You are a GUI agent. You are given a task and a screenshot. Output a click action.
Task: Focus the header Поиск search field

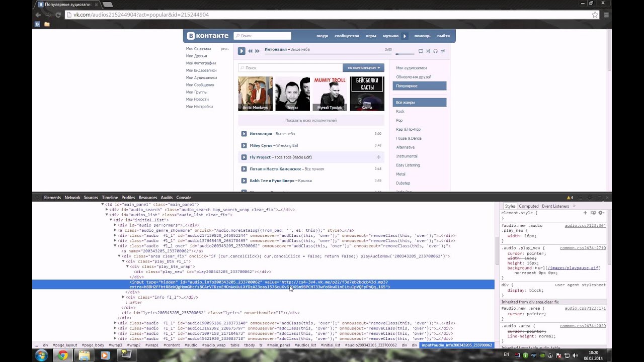click(262, 36)
